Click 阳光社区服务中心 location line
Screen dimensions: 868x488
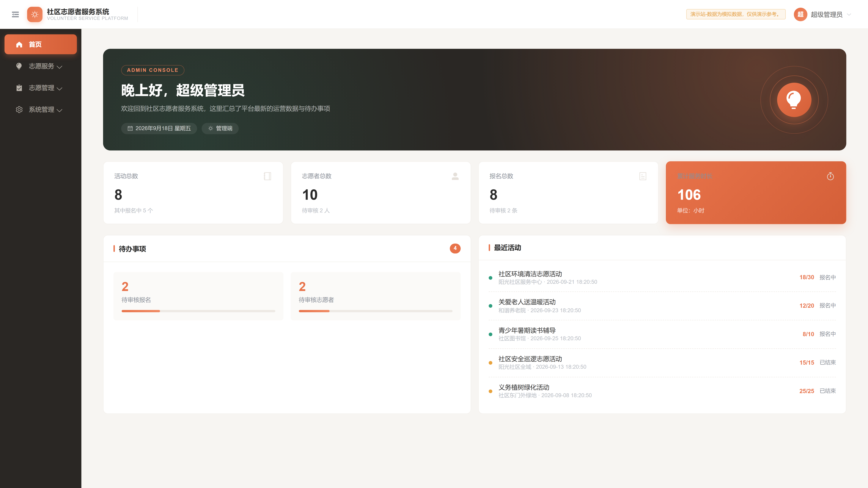coord(548,282)
